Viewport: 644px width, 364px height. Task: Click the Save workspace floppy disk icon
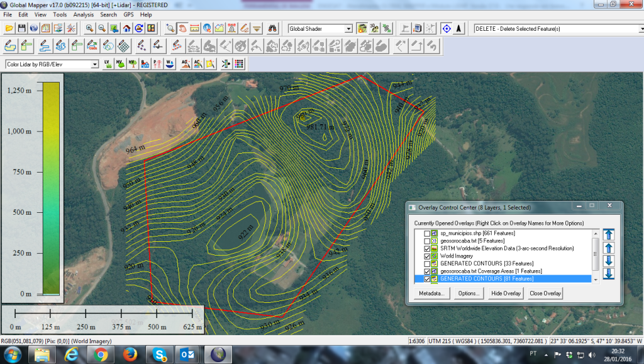click(21, 28)
